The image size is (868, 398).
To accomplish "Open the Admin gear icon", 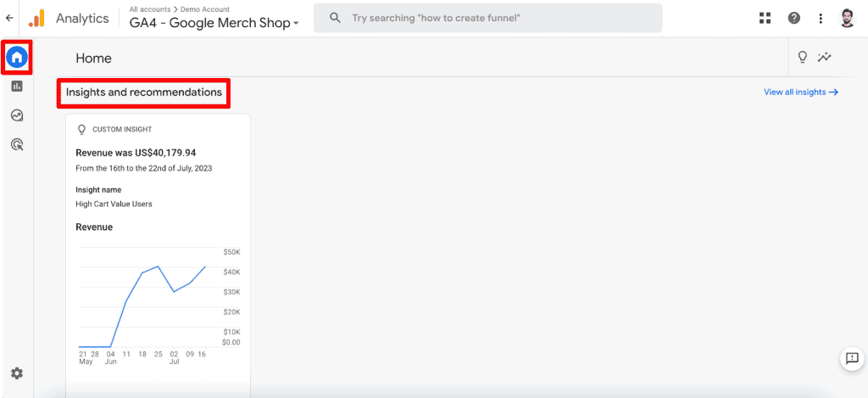I will (17, 373).
